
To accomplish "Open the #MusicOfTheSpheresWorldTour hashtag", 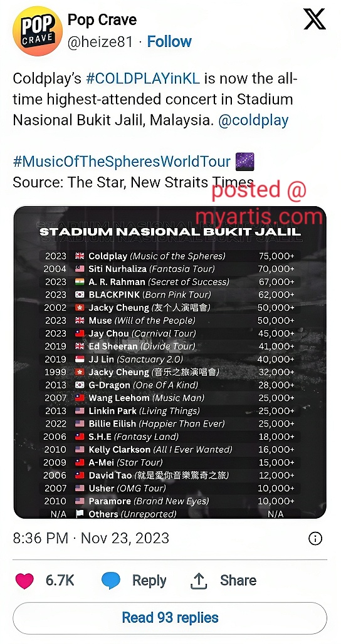I will [x=122, y=162].
